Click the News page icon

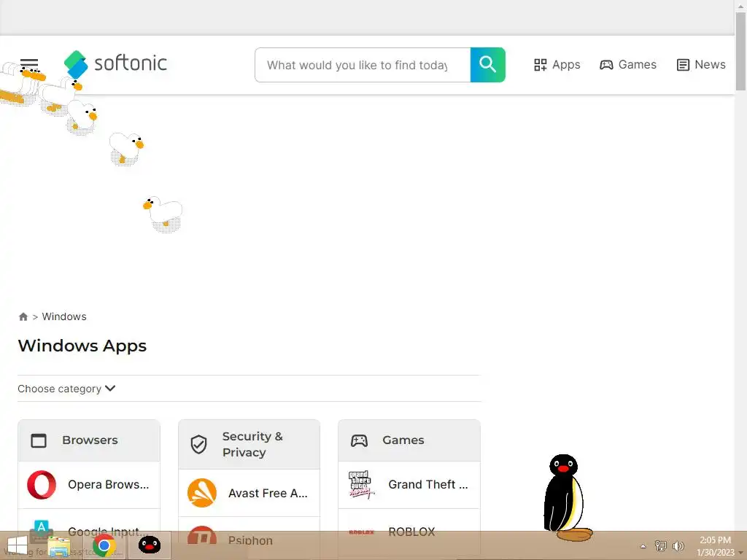(x=683, y=65)
